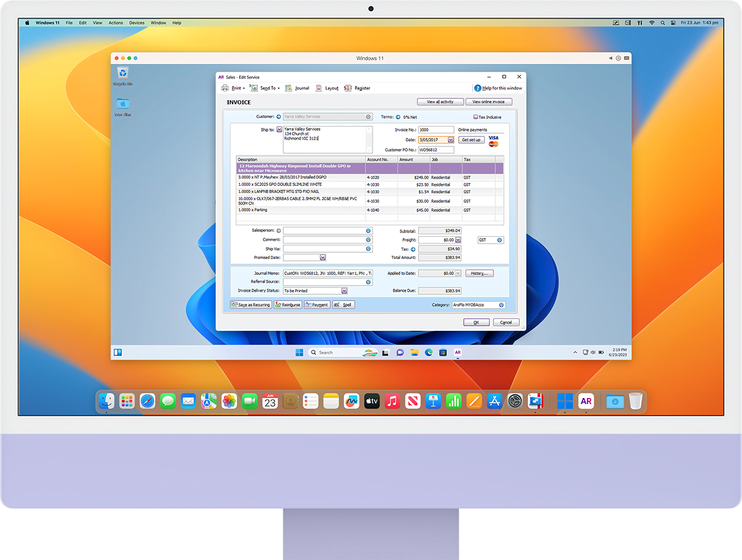Click the Cancel button
The width and height of the screenshot is (742, 560).
(x=506, y=322)
